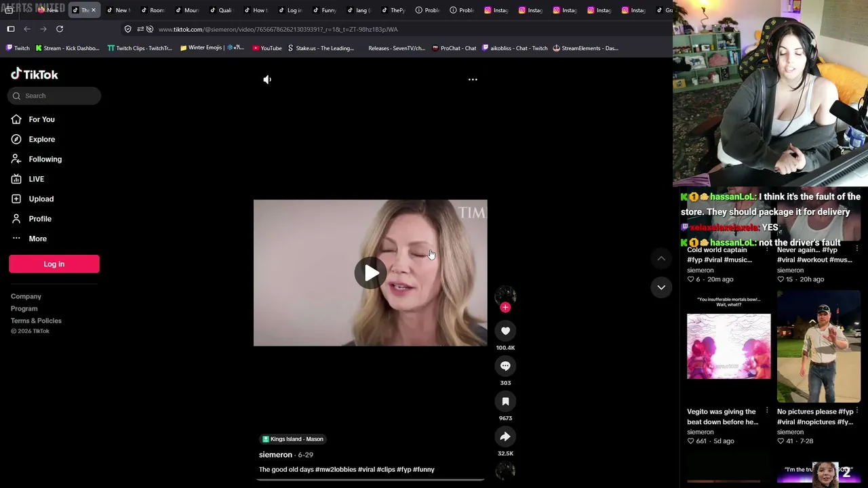Focus the TikTok Search field
Screen dimensions: 868x488
pos(54,96)
